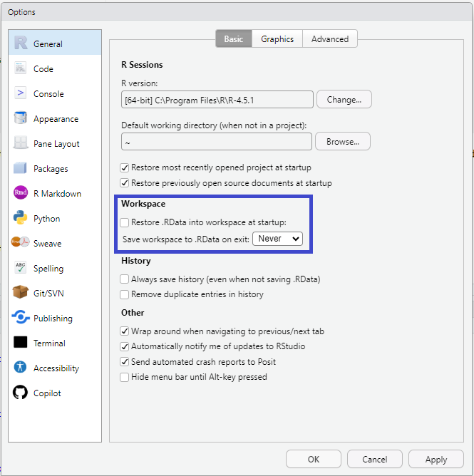This screenshot has height=476, width=474.
Task: Select the Appearance label in the sidebar
Action: click(56, 119)
